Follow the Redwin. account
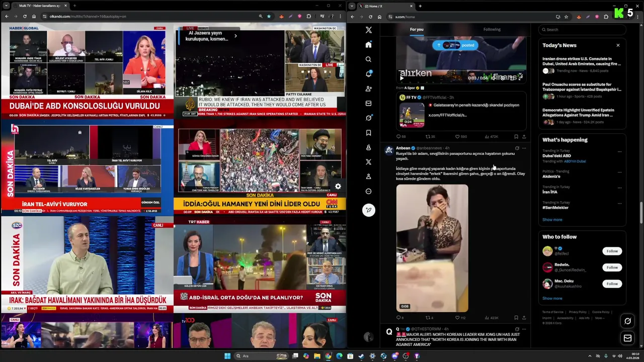644x362 pixels. pyautogui.click(x=612, y=267)
